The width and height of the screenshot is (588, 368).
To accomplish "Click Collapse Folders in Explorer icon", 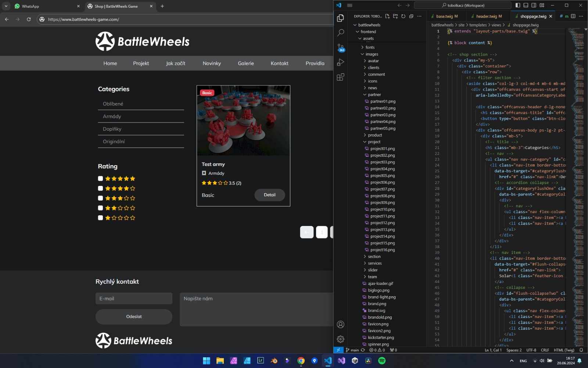I will [411, 16].
